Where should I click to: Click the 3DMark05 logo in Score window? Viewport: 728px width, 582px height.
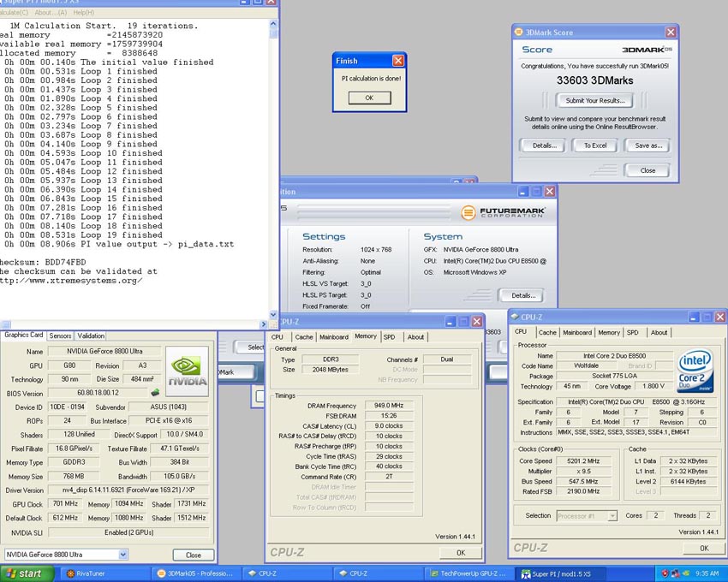647,50
